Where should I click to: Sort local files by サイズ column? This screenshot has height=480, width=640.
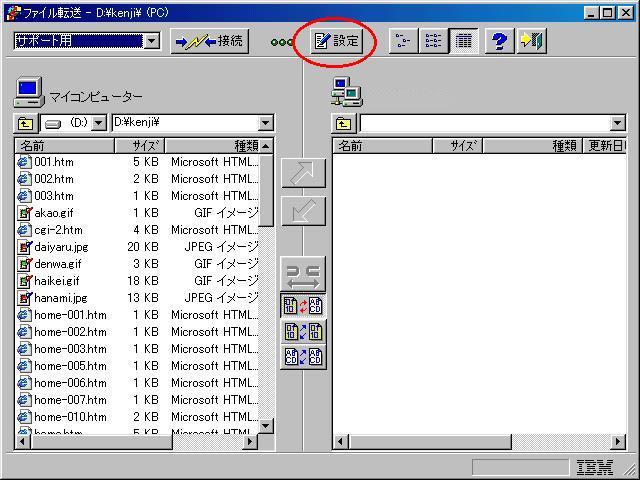coord(137,145)
